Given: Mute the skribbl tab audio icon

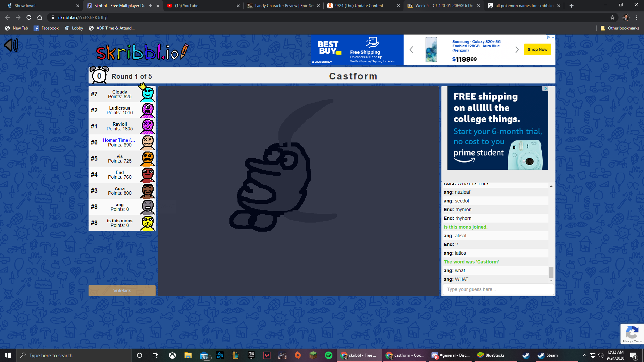Looking at the screenshot, I should (x=151, y=6).
